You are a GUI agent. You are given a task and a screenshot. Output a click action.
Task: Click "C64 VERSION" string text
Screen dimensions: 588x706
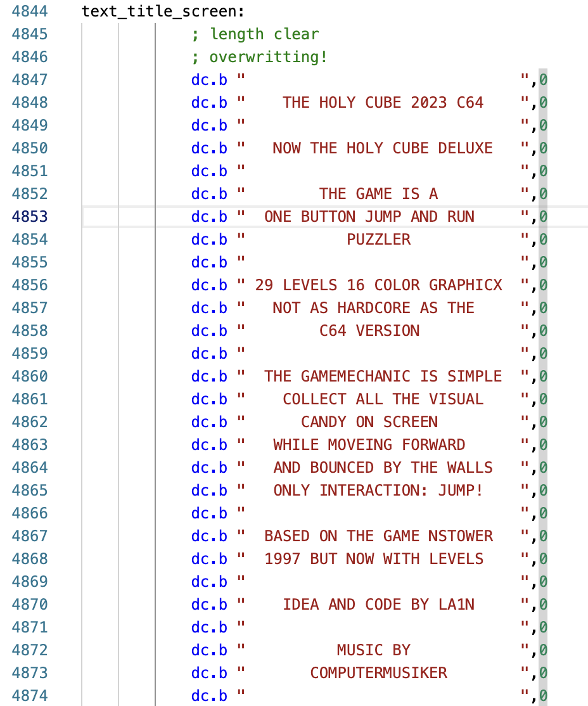(x=369, y=331)
